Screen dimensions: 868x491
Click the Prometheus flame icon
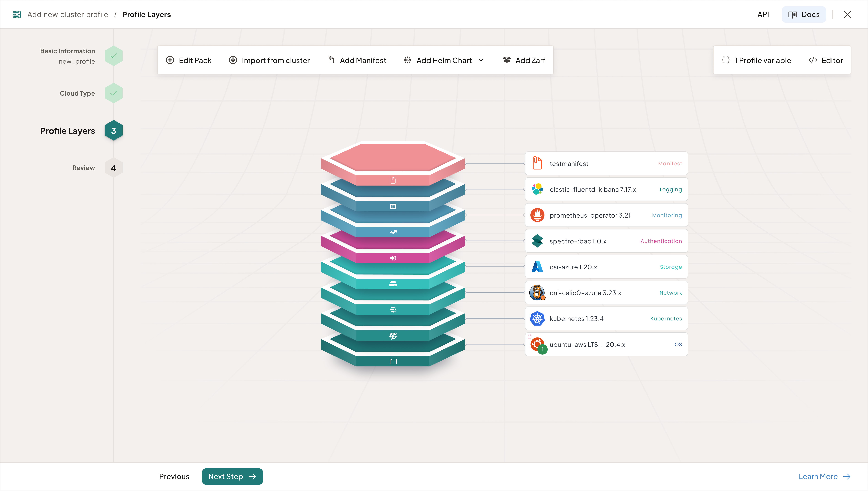pos(537,215)
